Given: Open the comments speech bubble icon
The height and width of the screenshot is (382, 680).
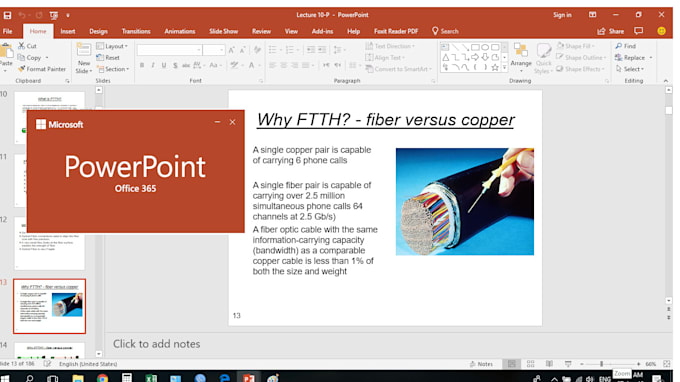Looking at the screenshot, I should click(638, 31).
